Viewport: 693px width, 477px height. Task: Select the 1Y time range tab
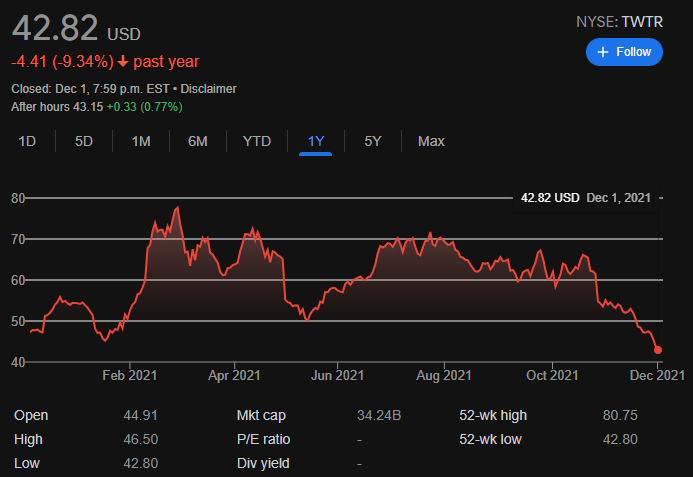click(x=316, y=141)
